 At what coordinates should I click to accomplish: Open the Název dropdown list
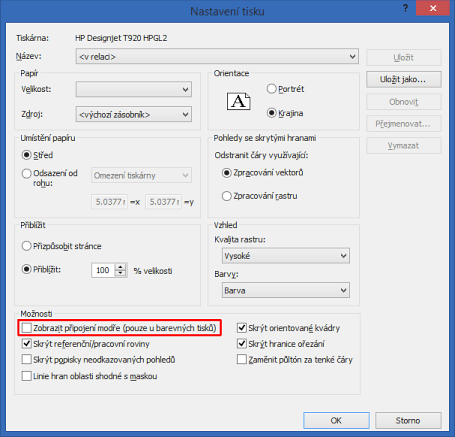point(217,56)
